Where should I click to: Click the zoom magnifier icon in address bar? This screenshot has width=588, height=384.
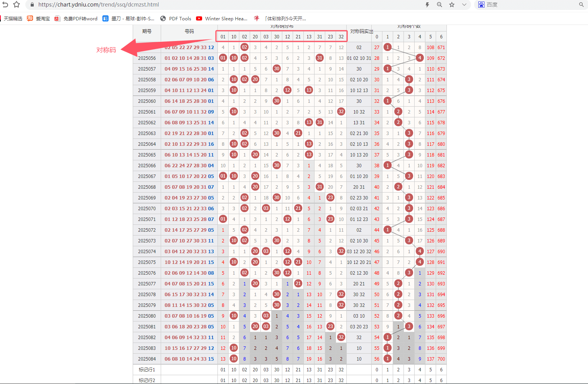tap(440, 5)
